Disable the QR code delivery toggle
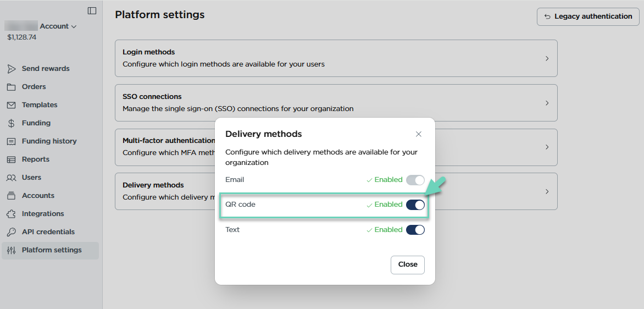 415,205
